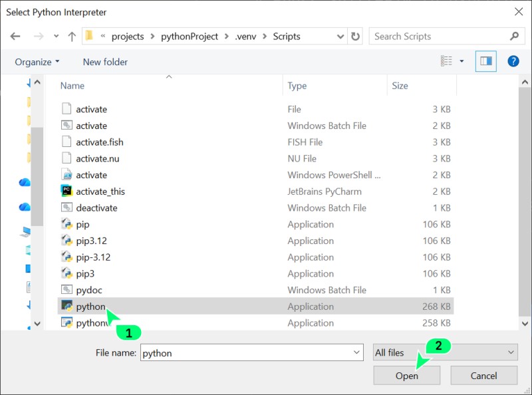Open the Organize dropdown menu
The image size is (532, 395).
[37, 62]
